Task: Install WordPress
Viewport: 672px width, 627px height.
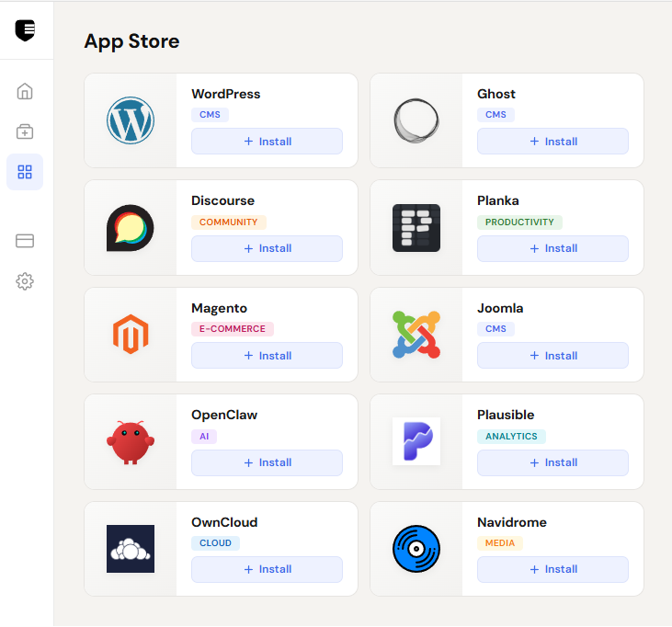Action: [x=267, y=141]
